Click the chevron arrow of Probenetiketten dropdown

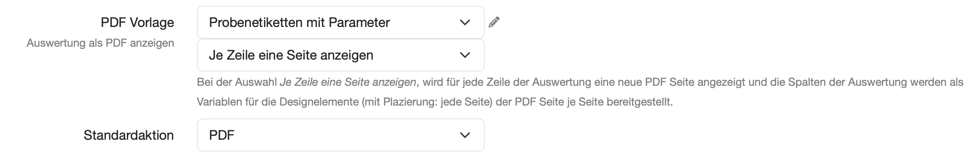pyautogui.click(x=465, y=22)
